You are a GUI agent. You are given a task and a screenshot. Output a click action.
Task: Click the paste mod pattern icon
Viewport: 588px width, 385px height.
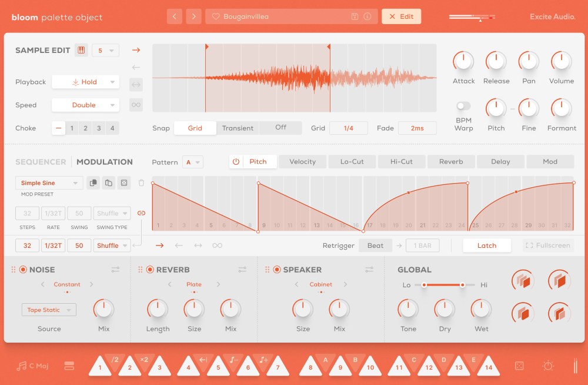(x=108, y=182)
